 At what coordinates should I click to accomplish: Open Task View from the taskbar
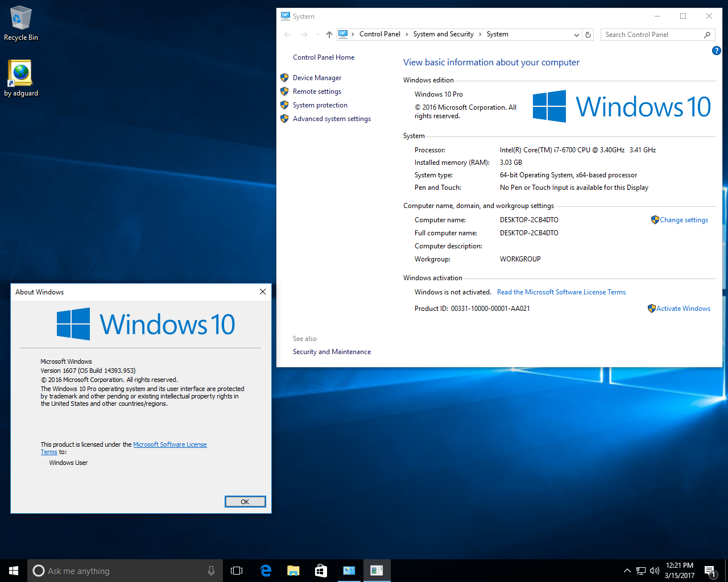point(237,571)
